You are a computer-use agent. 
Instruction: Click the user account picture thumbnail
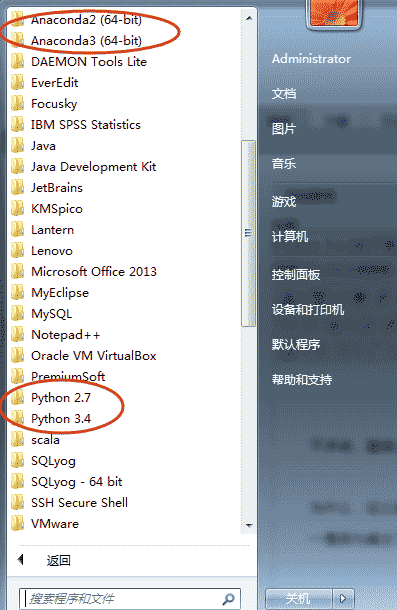pos(334,13)
